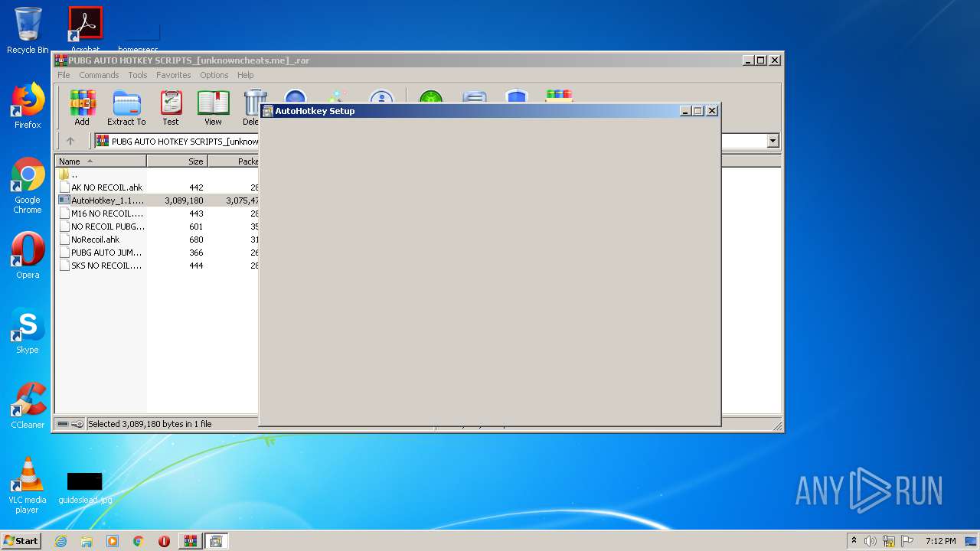
Task: Open Windows Explorer from the taskbar
Action: [x=87, y=541]
